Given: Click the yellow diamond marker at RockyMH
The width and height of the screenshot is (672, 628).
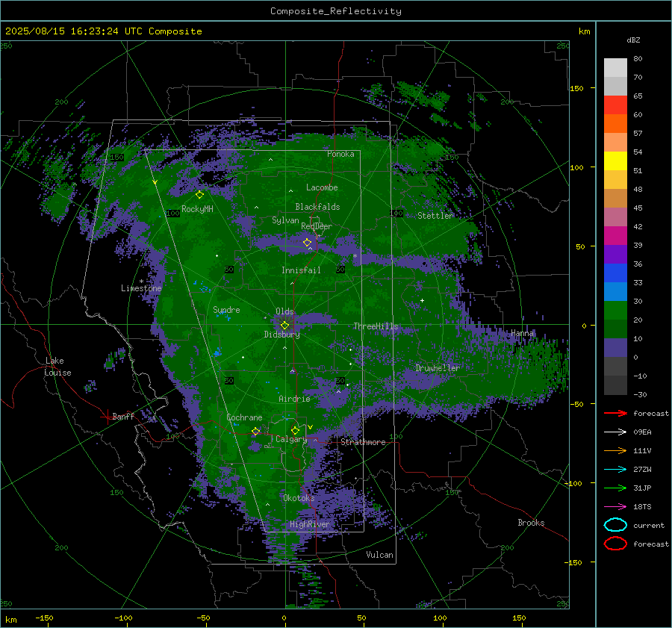Looking at the screenshot, I should tap(199, 195).
